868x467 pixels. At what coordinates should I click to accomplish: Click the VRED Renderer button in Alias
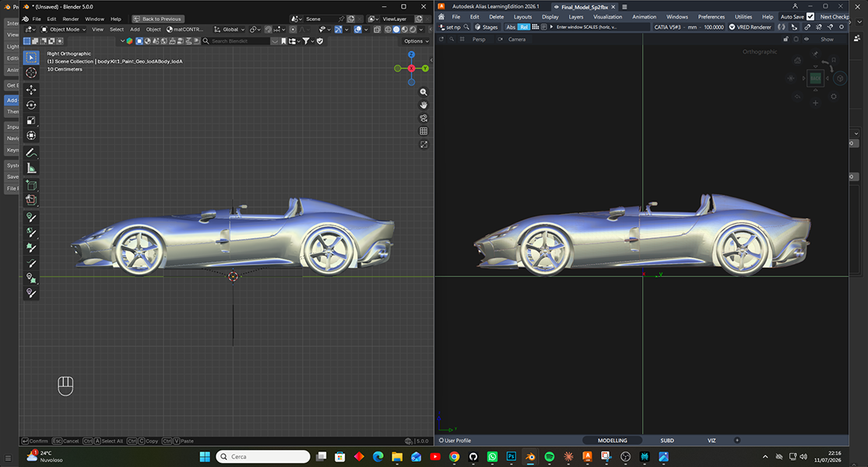(x=750, y=27)
